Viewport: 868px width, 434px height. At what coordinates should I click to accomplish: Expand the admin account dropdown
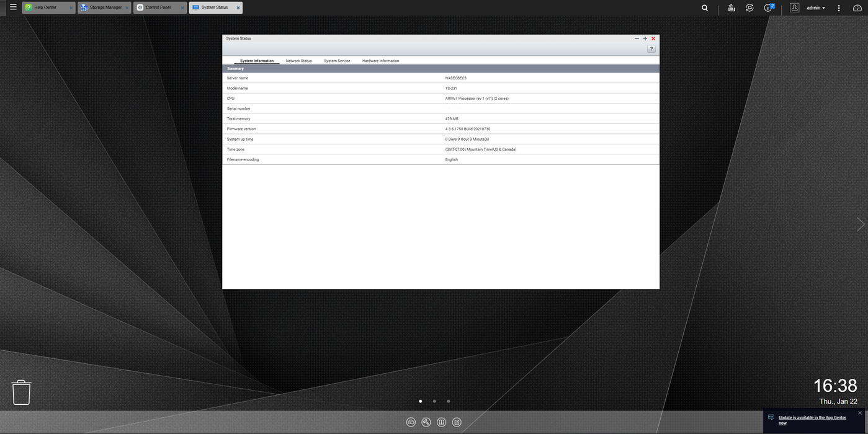pos(816,8)
